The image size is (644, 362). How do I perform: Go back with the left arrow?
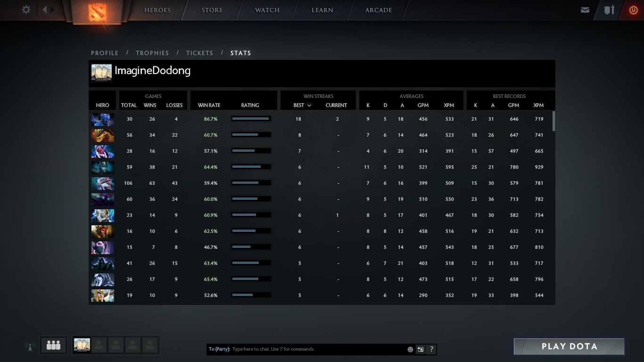45,9
